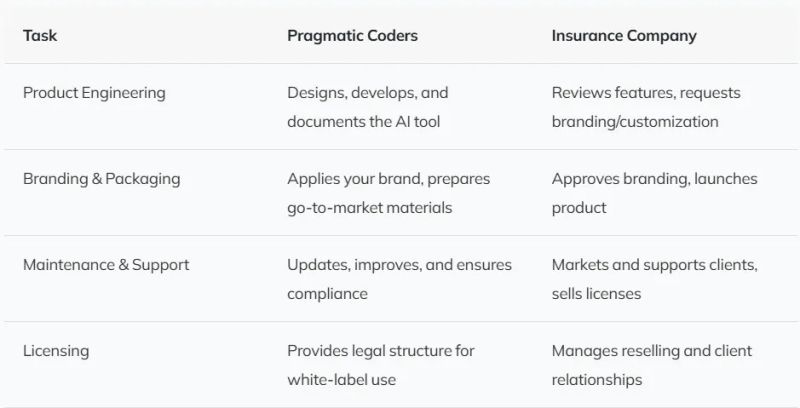Click "Markets and supports clients" cell
The width and height of the screenshot is (800, 408).
click(x=654, y=265)
